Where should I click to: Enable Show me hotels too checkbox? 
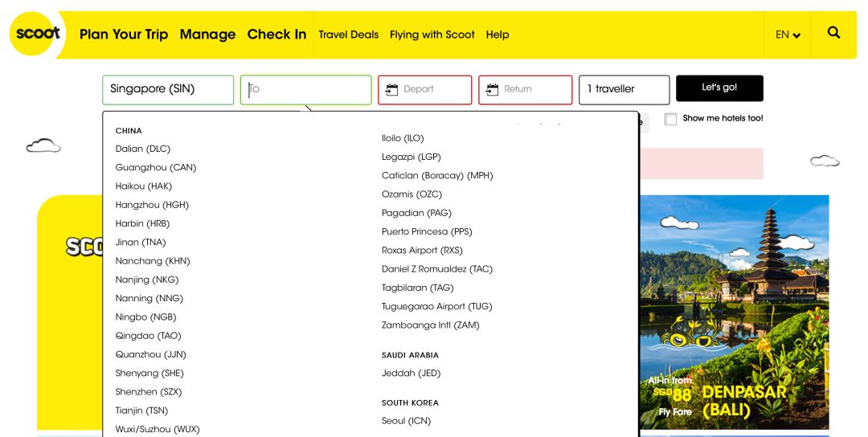pos(670,119)
